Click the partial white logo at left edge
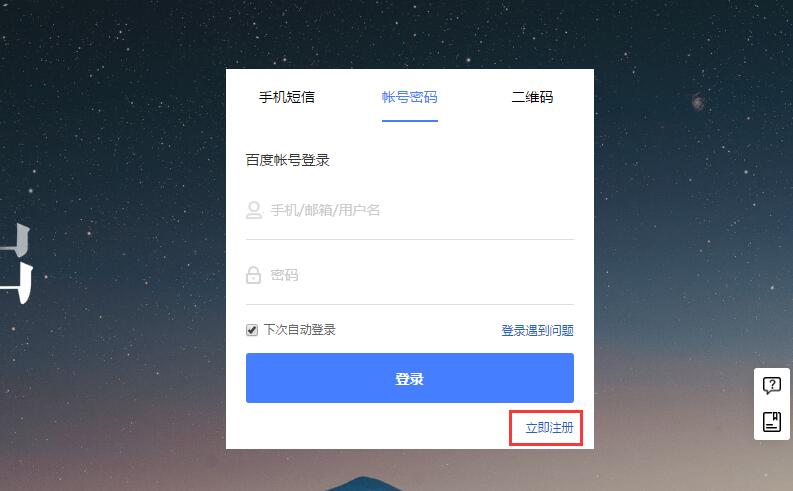This screenshot has width=793, height=491. tap(17, 263)
